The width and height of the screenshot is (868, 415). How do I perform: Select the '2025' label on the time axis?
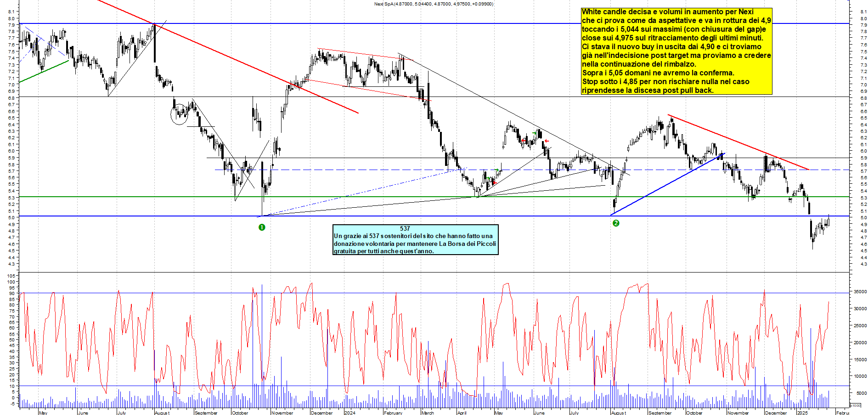(802, 413)
